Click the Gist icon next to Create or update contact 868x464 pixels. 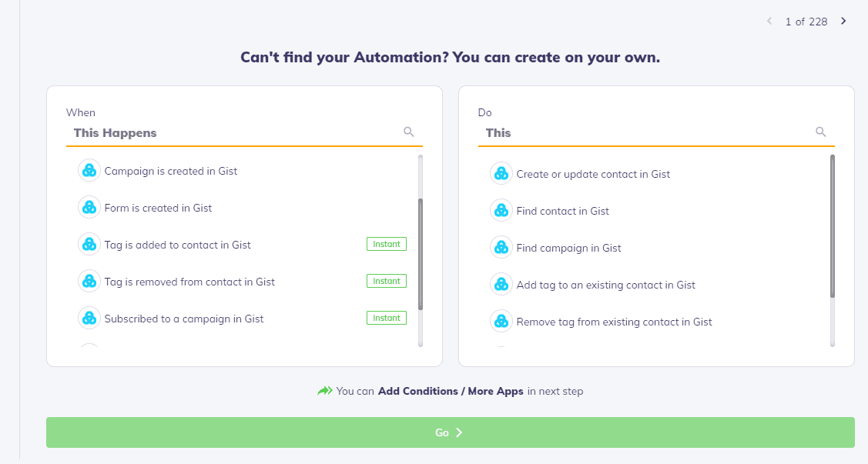501,173
